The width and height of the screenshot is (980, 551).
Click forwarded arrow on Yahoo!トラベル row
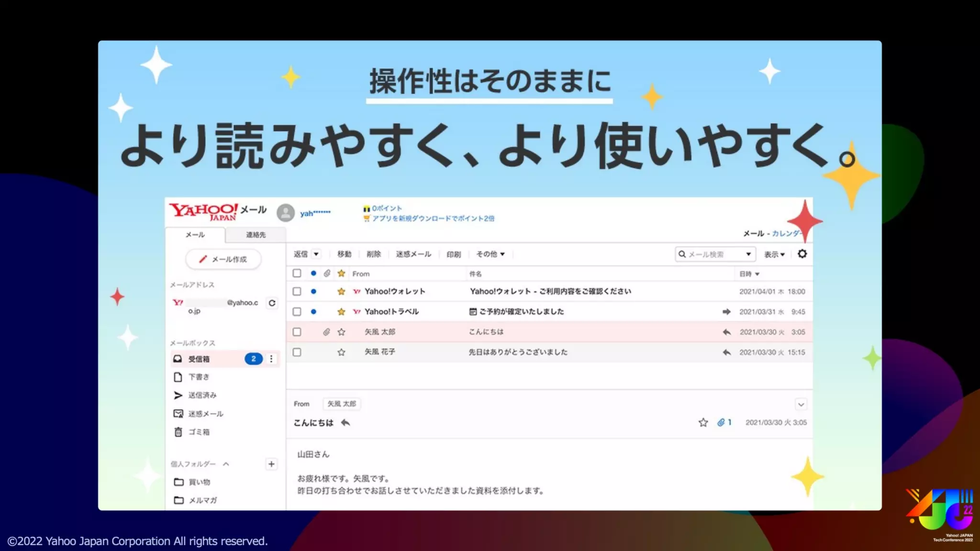point(726,312)
